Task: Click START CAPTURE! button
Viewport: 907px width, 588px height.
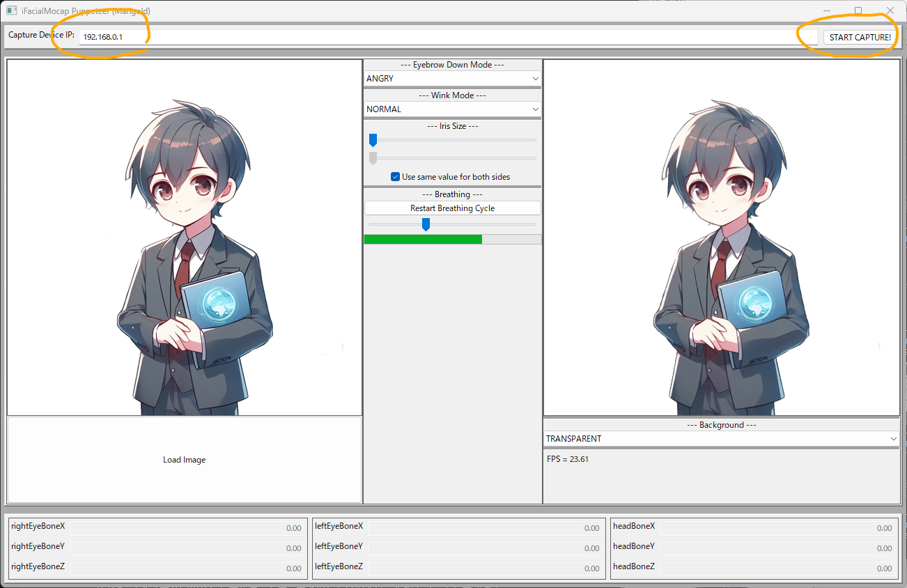Action: point(860,37)
